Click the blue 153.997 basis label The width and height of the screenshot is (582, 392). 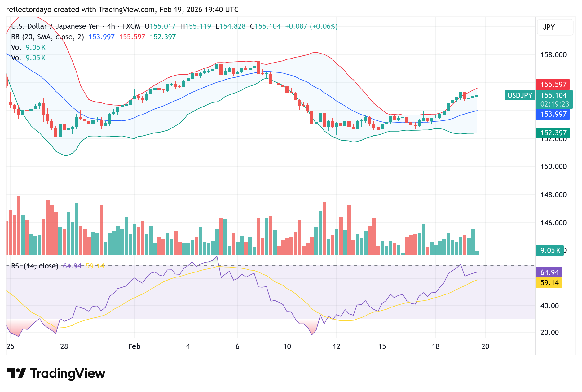pos(553,114)
